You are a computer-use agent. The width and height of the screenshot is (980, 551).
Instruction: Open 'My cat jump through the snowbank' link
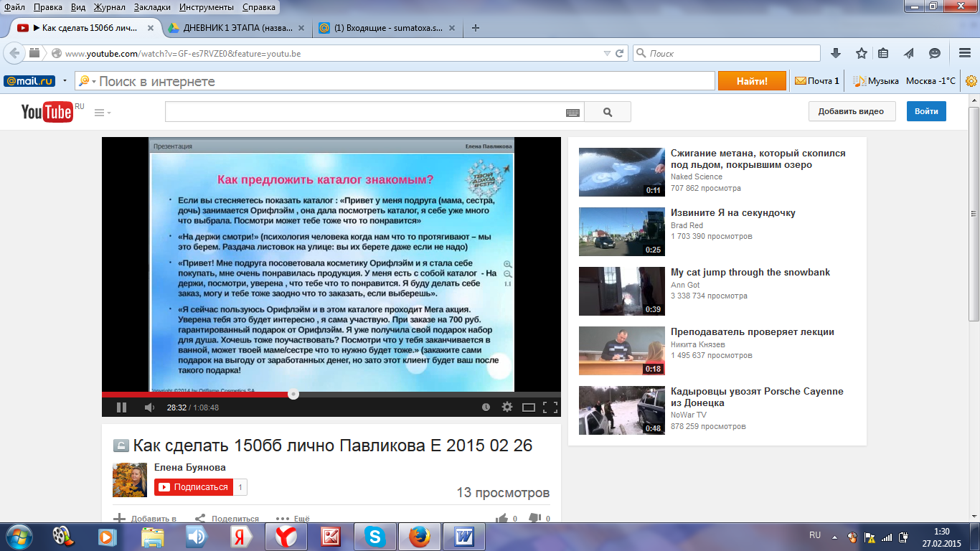pos(750,273)
